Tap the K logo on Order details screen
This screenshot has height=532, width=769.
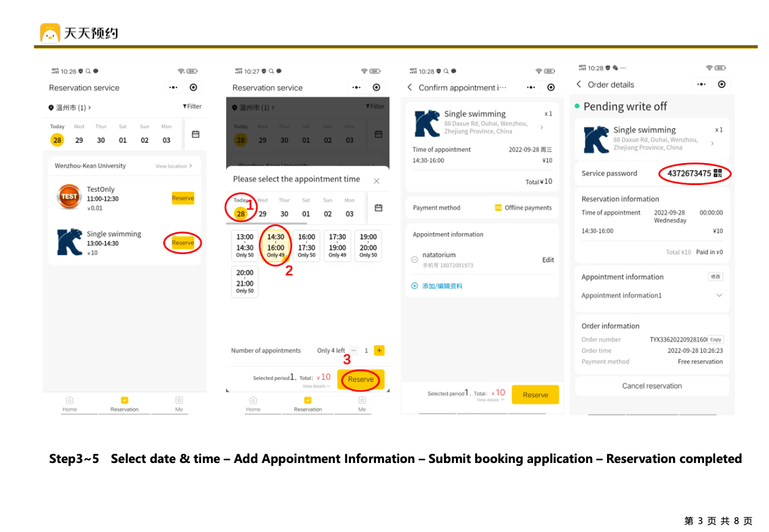point(596,139)
